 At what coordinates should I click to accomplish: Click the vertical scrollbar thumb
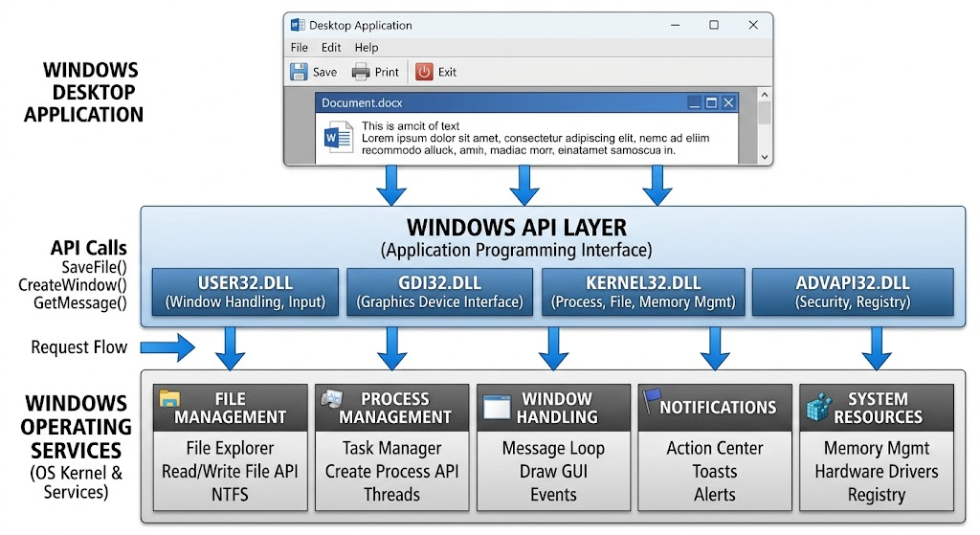(x=765, y=114)
